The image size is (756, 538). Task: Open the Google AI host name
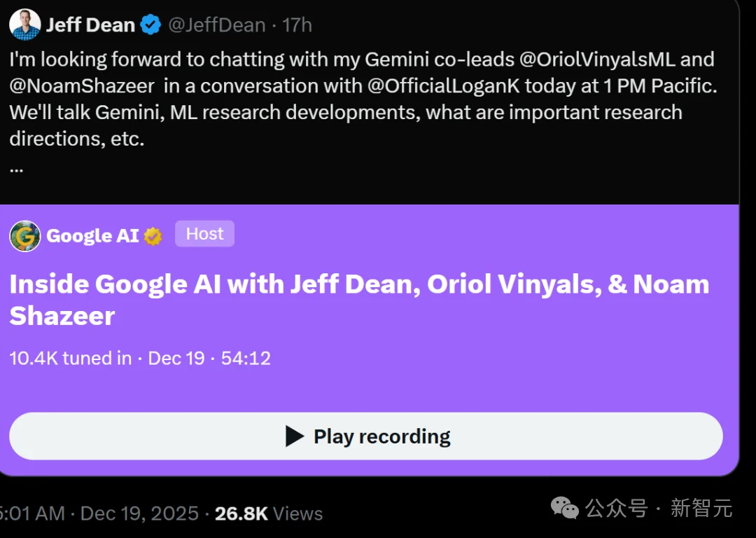click(92, 236)
